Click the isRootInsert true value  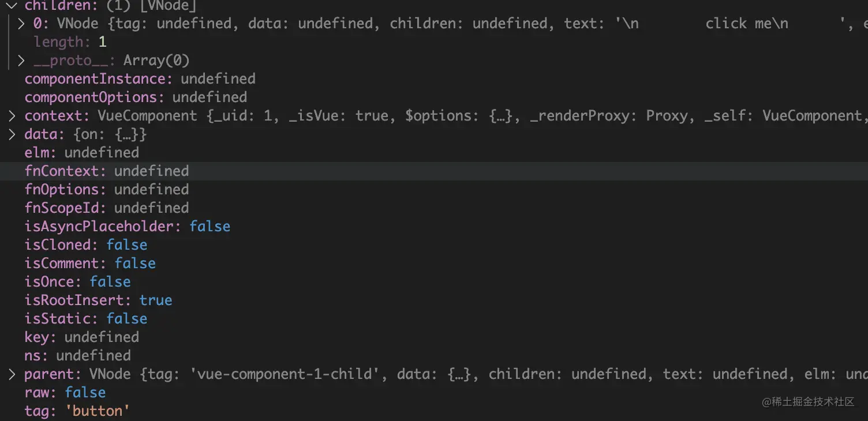click(x=156, y=300)
